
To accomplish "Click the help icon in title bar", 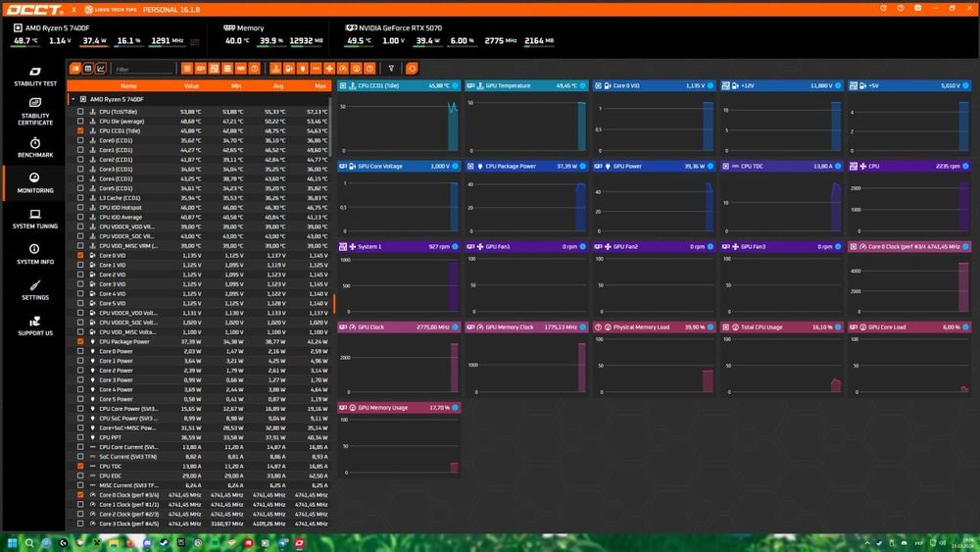I will [x=901, y=8].
